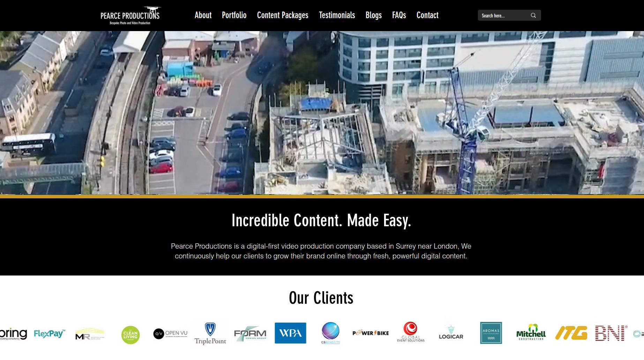Click the Global Event Solutions logo
The width and height of the screenshot is (644, 360).
click(411, 332)
